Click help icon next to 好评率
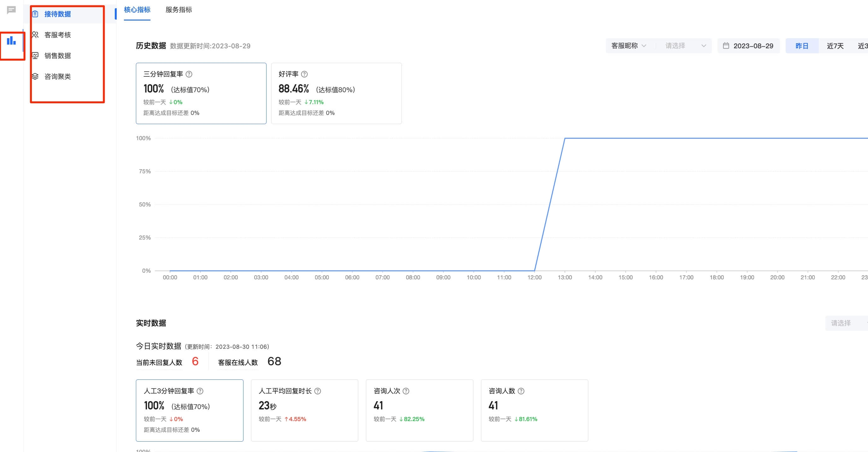 [304, 74]
